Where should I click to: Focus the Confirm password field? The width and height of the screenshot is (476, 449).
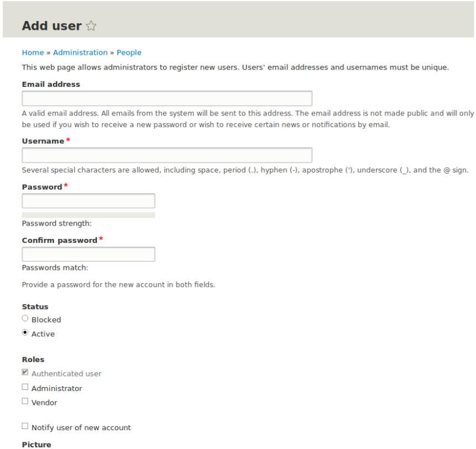pyautogui.click(x=87, y=254)
